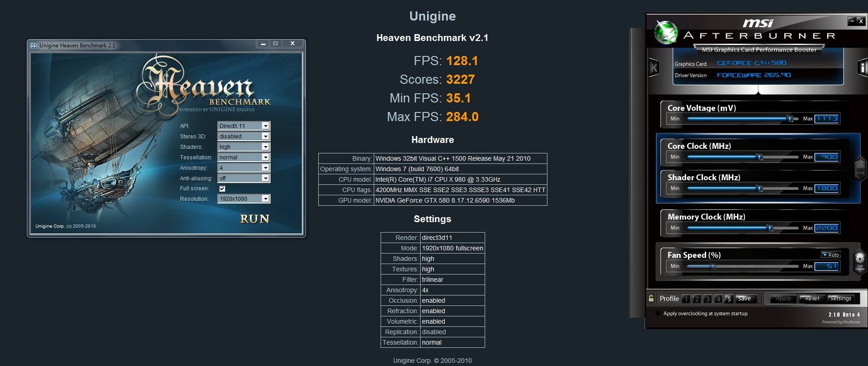Click the Core Clock slider handle
This screenshot has width=868, height=366.
(759, 157)
